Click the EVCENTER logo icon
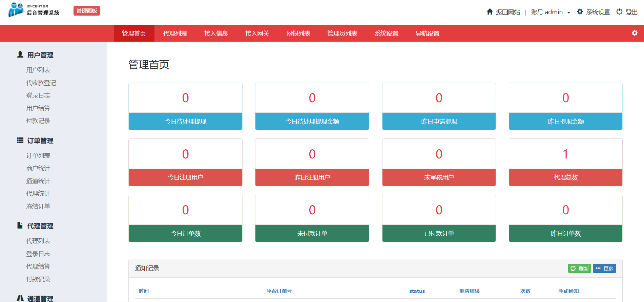This screenshot has height=302, width=644. tap(16, 10)
